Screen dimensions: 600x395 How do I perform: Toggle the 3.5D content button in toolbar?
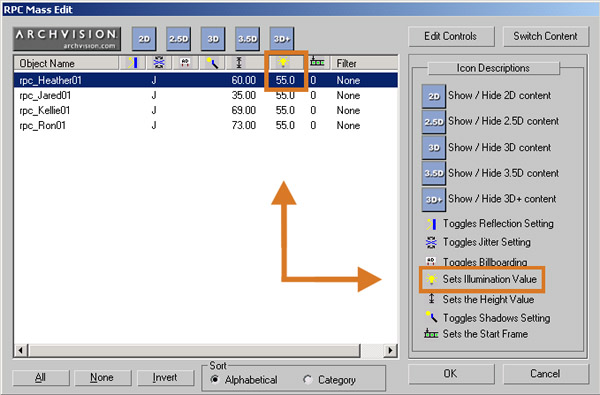tap(248, 39)
